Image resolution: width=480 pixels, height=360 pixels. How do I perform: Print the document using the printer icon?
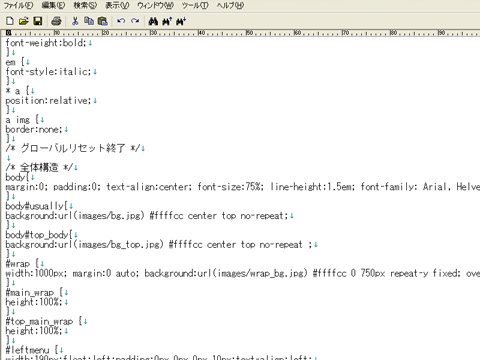(56, 21)
